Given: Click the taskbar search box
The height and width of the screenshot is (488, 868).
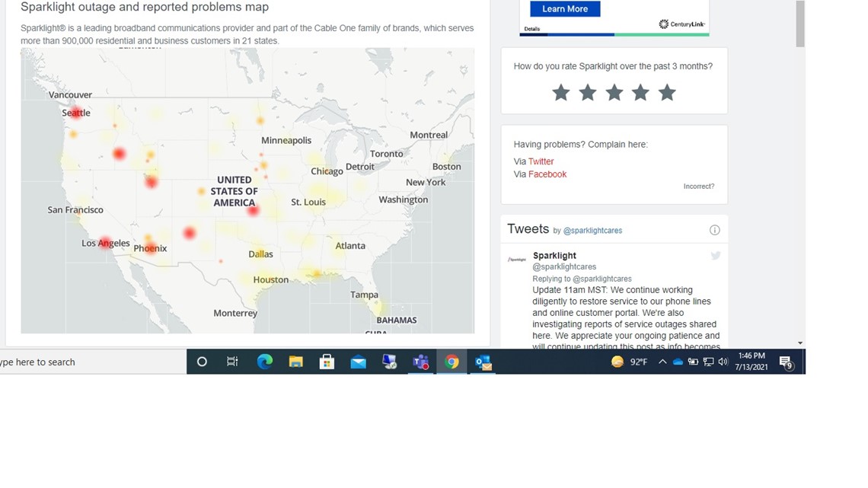Looking at the screenshot, I should [x=93, y=362].
